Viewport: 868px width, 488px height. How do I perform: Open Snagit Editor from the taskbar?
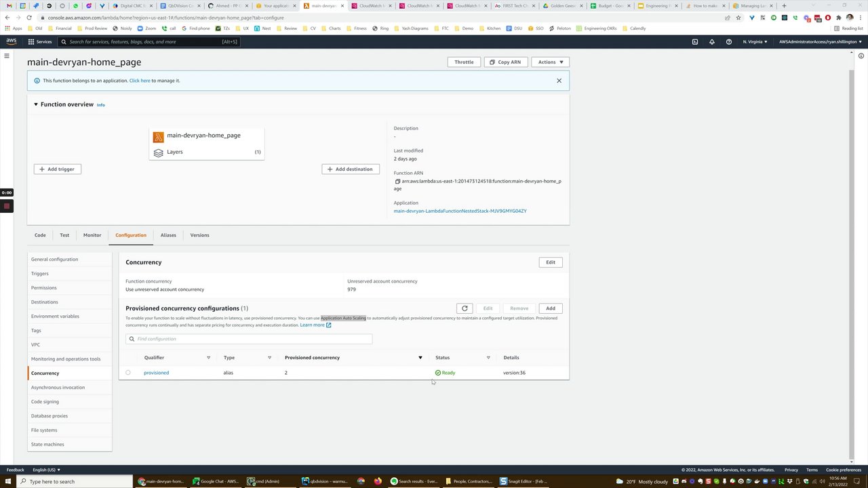[x=524, y=481]
